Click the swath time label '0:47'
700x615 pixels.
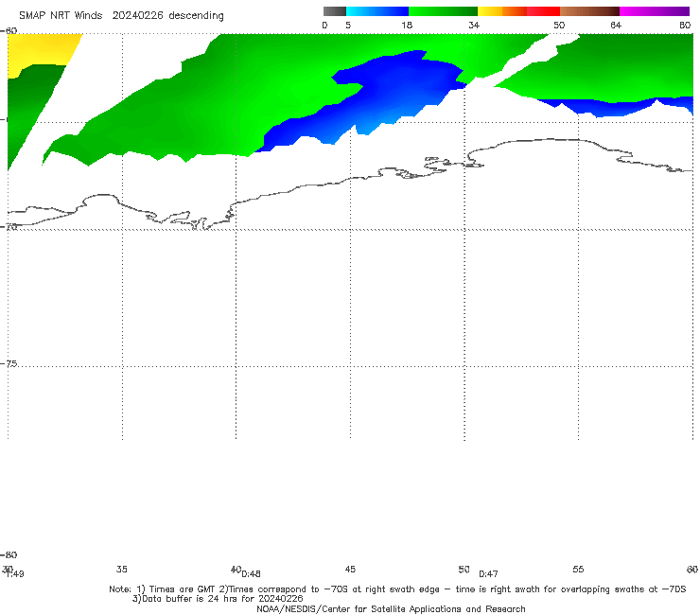(x=488, y=573)
